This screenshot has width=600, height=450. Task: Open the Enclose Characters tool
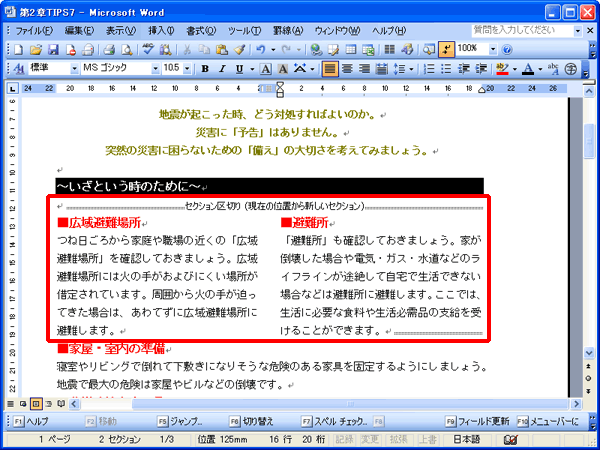point(571,69)
